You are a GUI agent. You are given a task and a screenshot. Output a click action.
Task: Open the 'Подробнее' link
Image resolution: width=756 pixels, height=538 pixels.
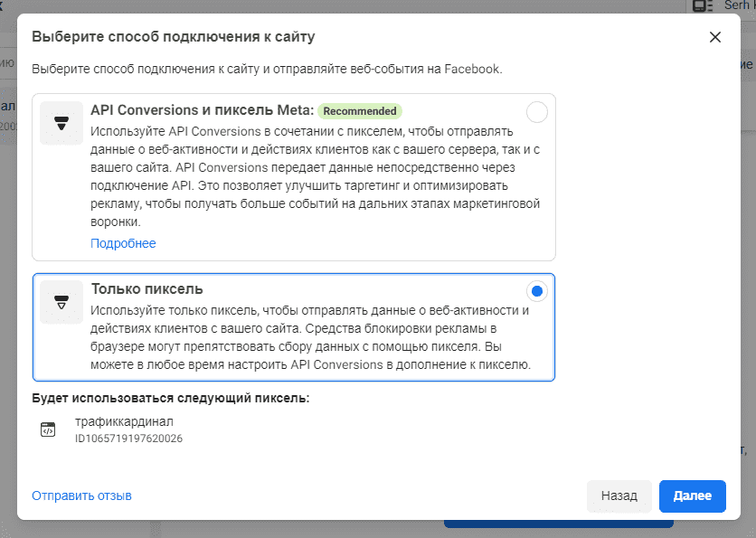point(123,243)
